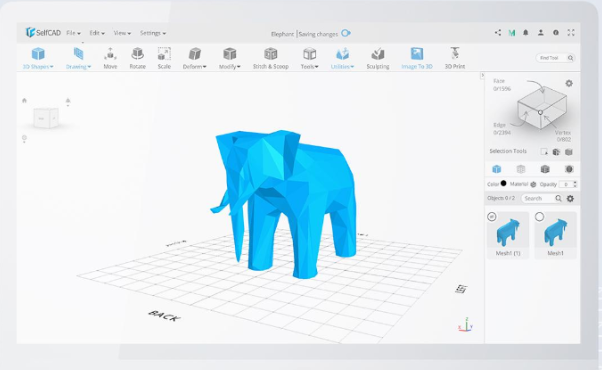Open the Image To 3D tool

[x=417, y=58]
